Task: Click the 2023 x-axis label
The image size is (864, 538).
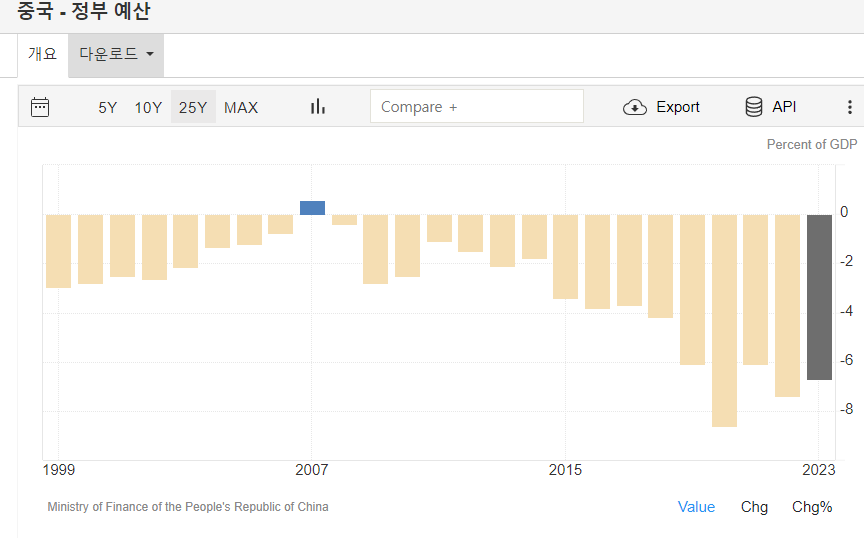Action: click(818, 470)
